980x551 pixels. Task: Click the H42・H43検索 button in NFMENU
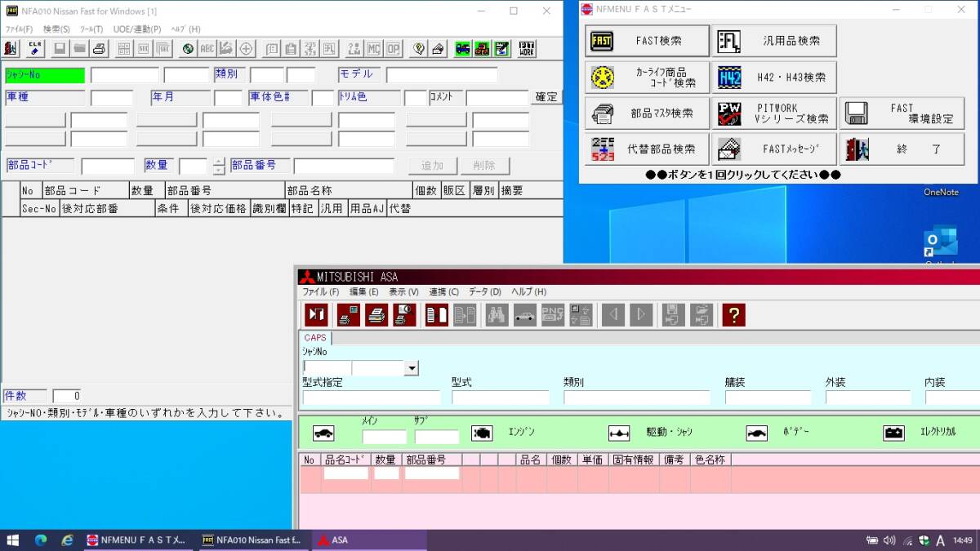click(774, 78)
